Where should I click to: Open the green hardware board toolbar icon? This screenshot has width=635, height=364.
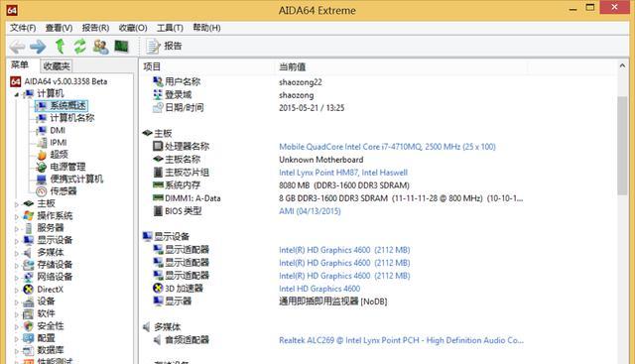121,47
